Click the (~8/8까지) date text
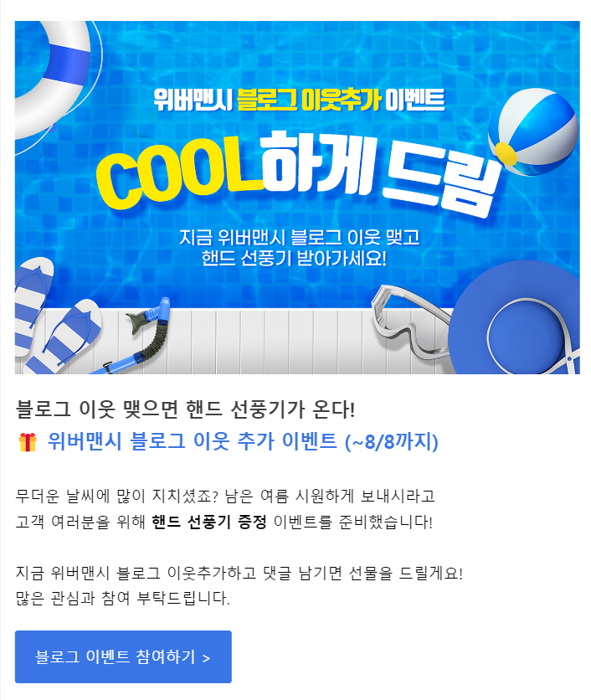The width and height of the screenshot is (591, 700). tap(392, 442)
